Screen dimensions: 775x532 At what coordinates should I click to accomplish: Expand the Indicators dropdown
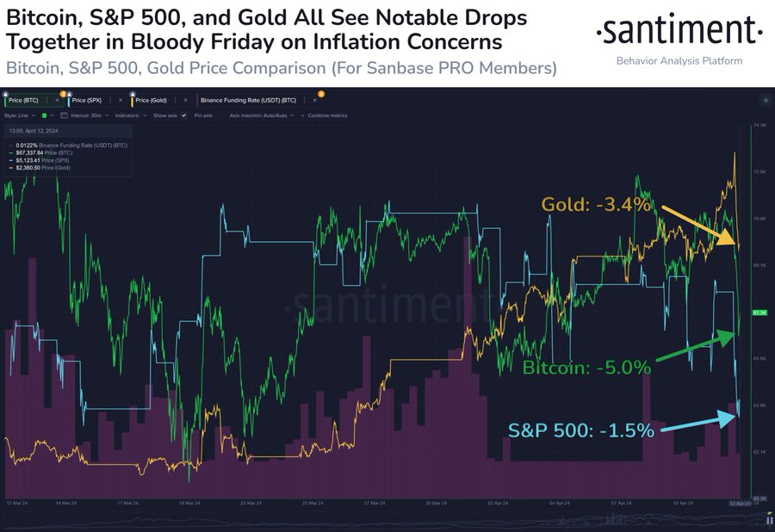[x=131, y=115]
